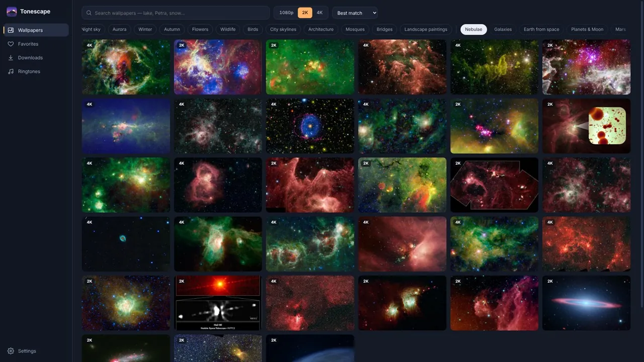
Task: Click the Favorites heart icon
Action: 11,44
